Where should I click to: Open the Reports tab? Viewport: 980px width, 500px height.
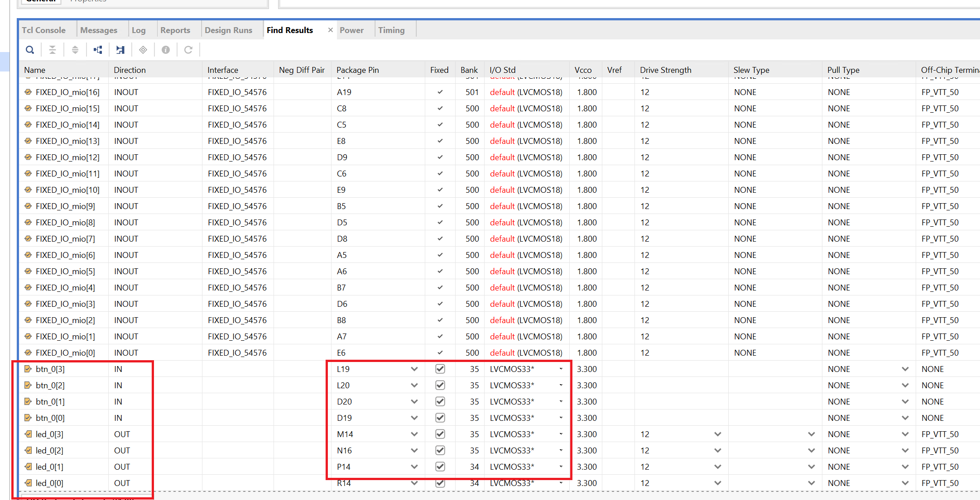tap(175, 30)
